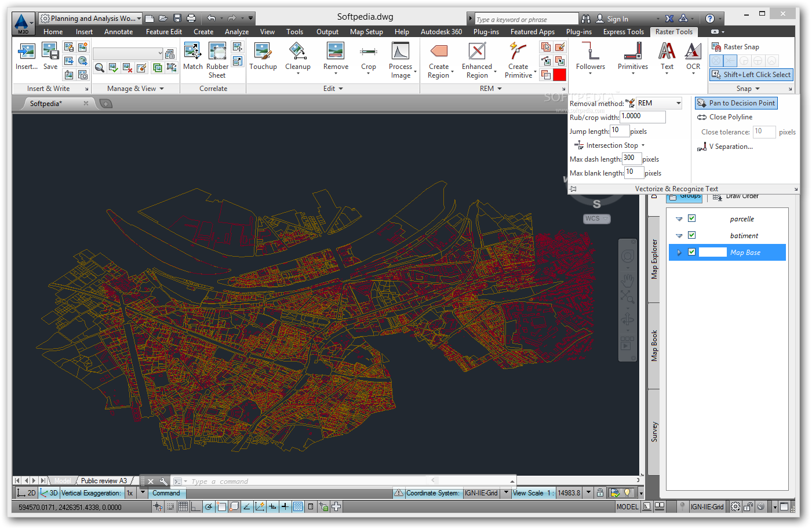Click the Max dash length input field
812x529 pixels.
click(631, 158)
